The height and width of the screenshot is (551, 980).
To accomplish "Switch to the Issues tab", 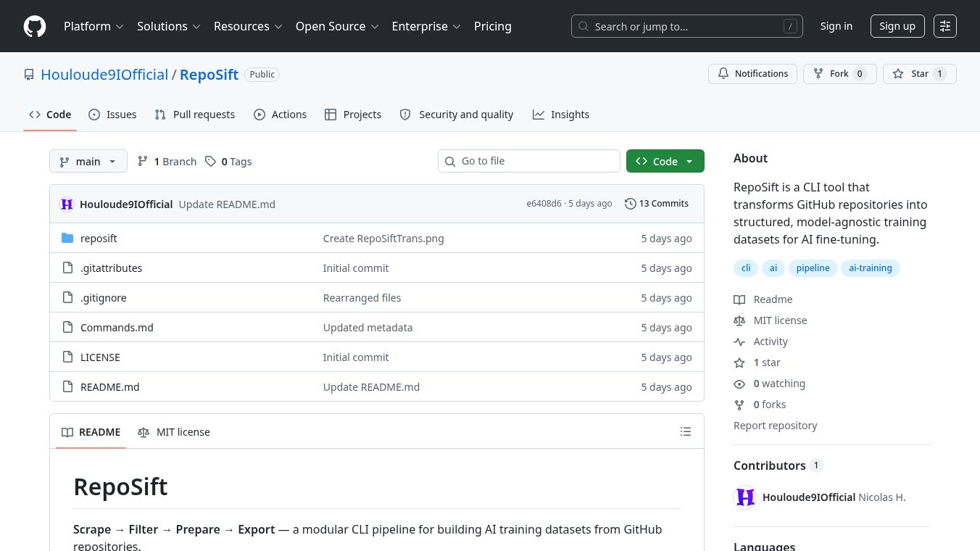I will pos(112,115).
